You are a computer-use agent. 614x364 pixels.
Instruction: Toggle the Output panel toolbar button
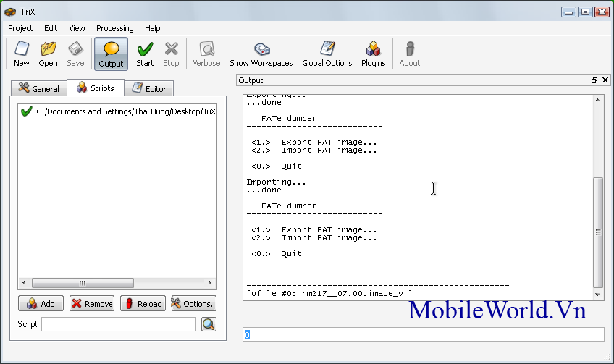point(111,54)
